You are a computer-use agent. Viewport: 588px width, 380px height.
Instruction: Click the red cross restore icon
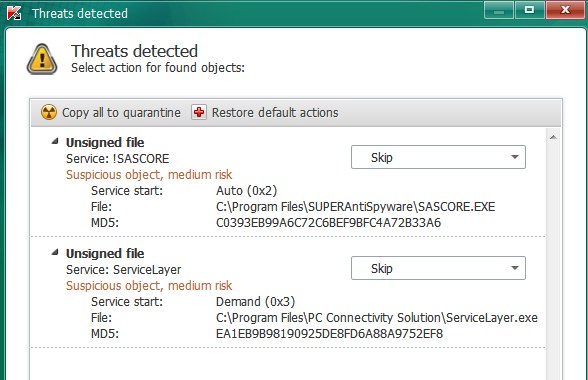pos(199,112)
